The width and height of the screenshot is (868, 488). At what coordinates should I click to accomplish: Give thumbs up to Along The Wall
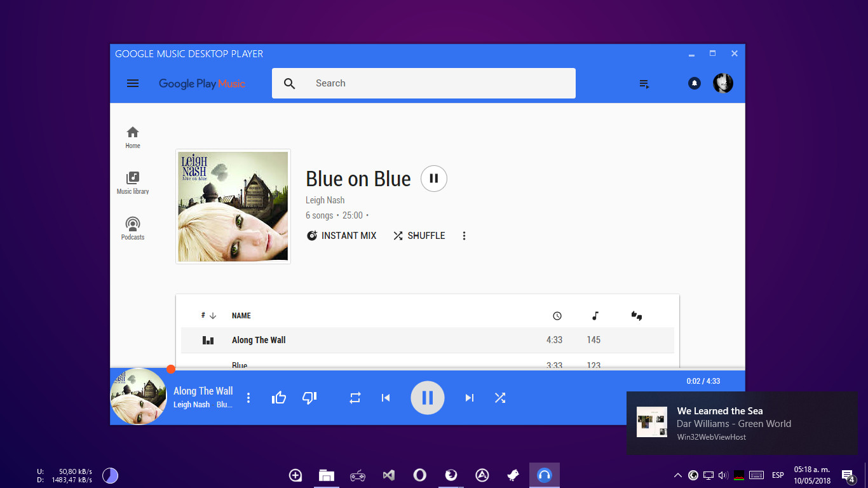tap(279, 398)
